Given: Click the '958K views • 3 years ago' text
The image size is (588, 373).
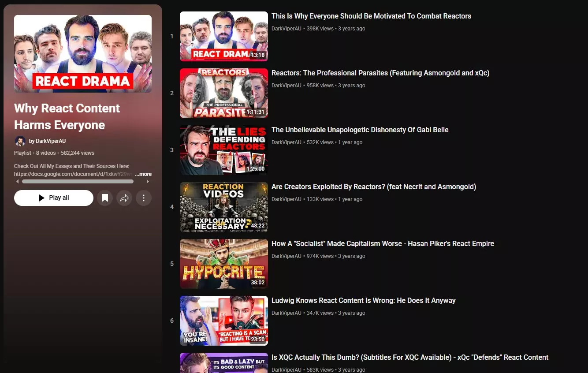Looking at the screenshot, I should [336, 86].
